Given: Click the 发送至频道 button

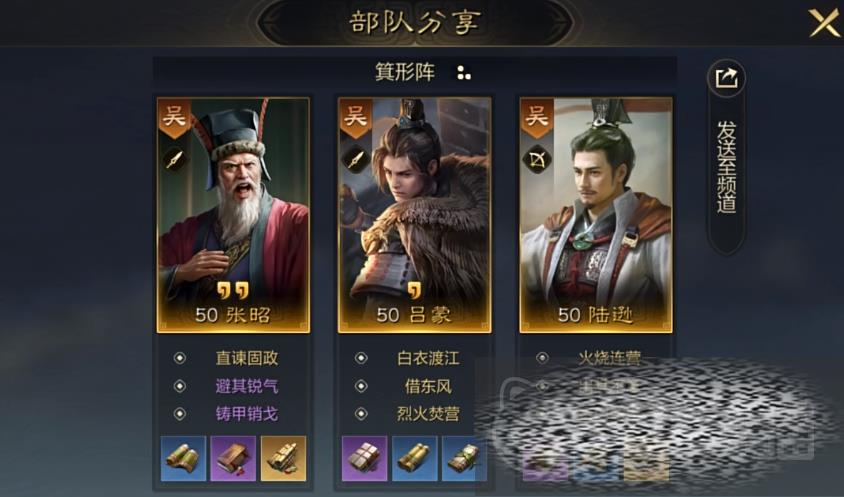Looking at the screenshot, I should coord(727,157).
